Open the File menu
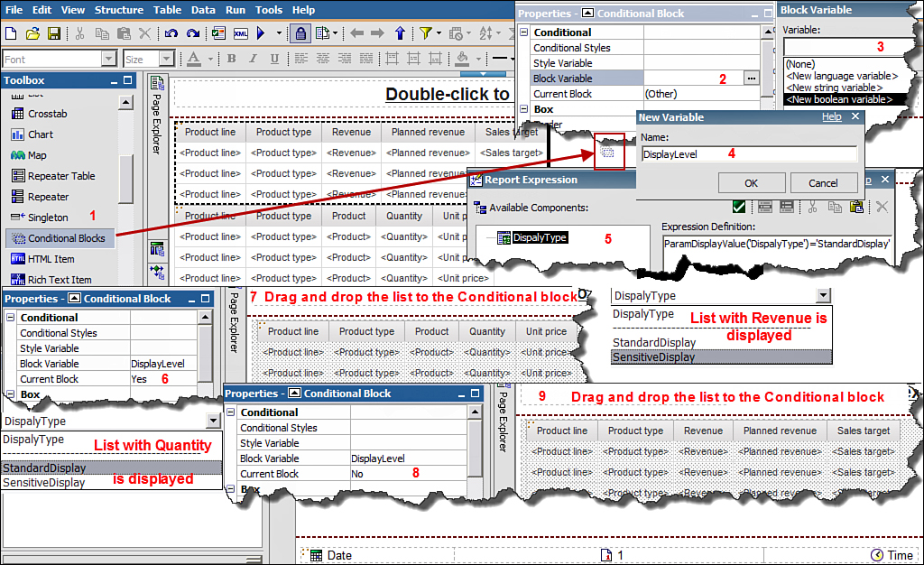The height and width of the screenshot is (565, 924). pyautogui.click(x=14, y=10)
